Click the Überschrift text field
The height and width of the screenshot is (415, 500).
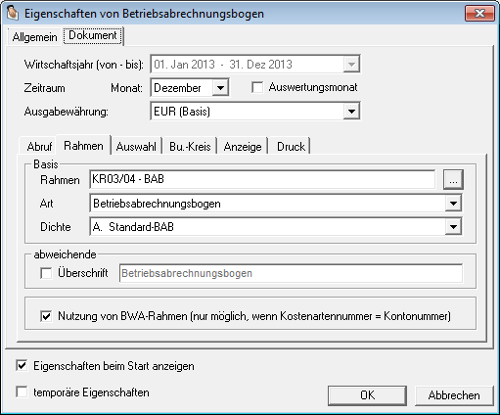click(x=291, y=273)
